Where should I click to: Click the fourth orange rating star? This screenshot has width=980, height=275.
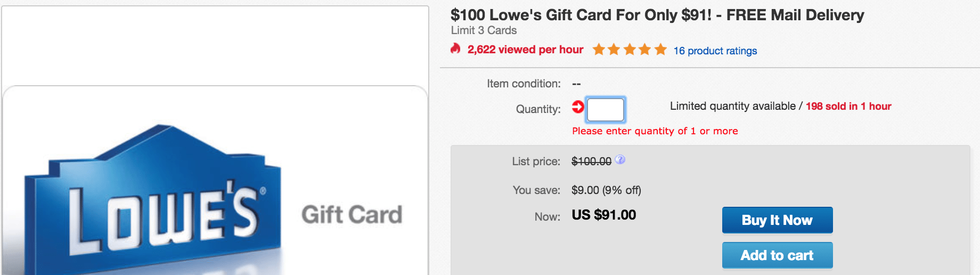pyautogui.click(x=644, y=50)
